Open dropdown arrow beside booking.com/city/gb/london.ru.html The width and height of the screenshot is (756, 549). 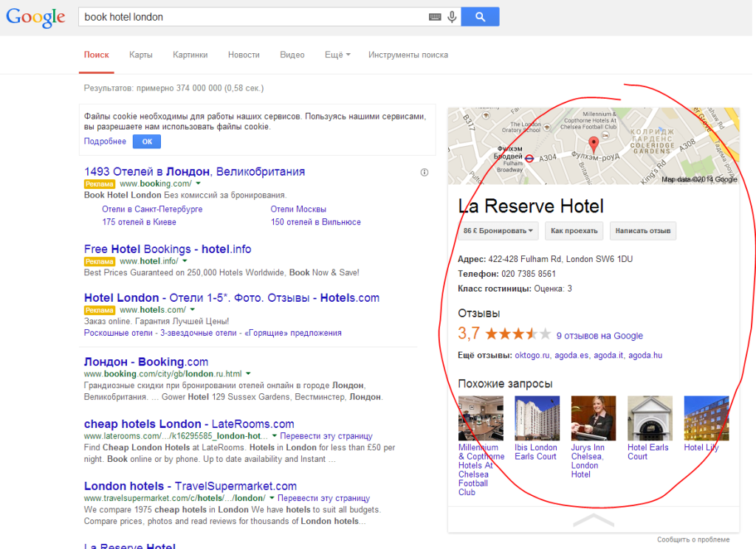pyautogui.click(x=248, y=373)
